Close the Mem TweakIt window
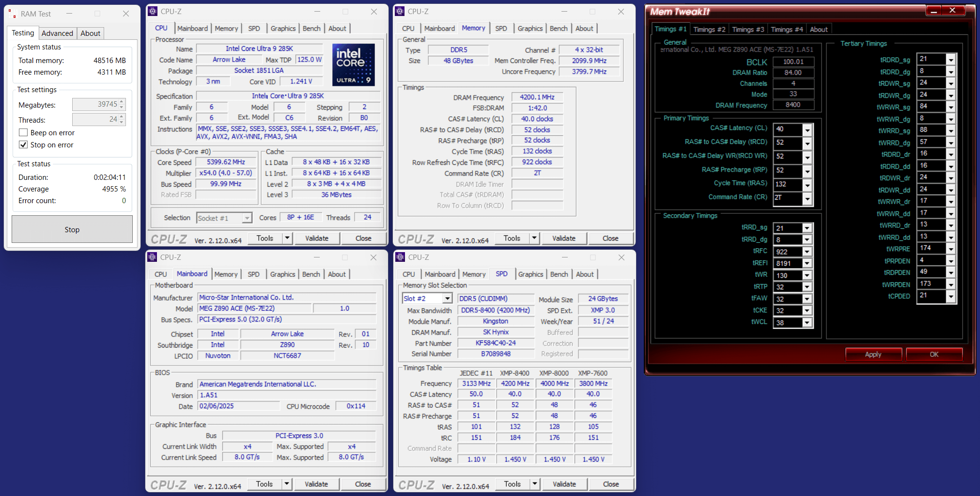 coord(952,10)
